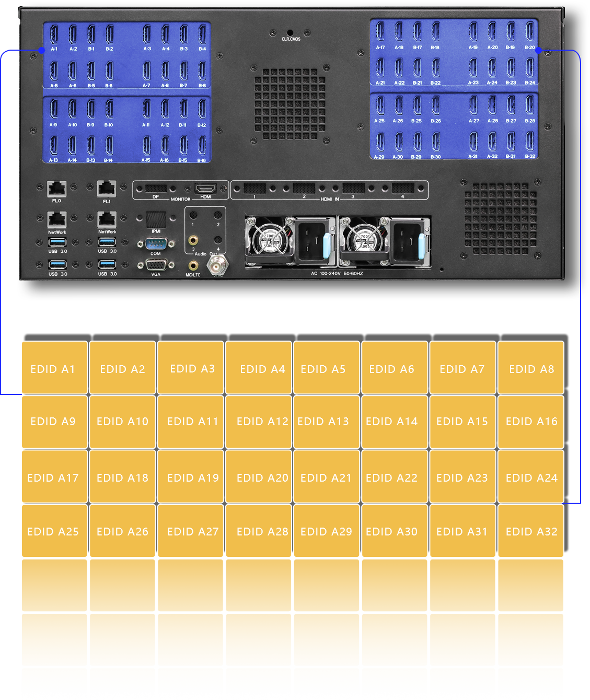Viewport: 590px width, 700px height.
Task: Click the HDMI port labeled A-32
Action: pos(492,142)
